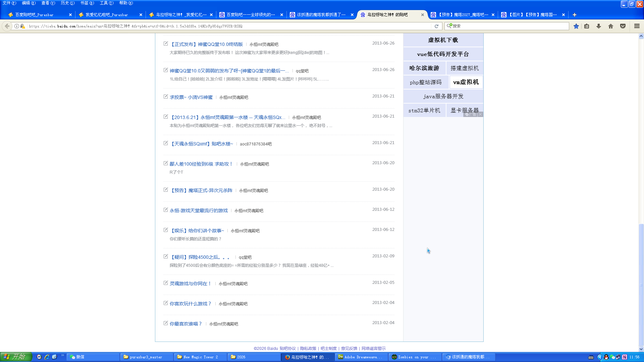Click the browser back arrow button
The image size is (644, 362).
tap(7, 26)
